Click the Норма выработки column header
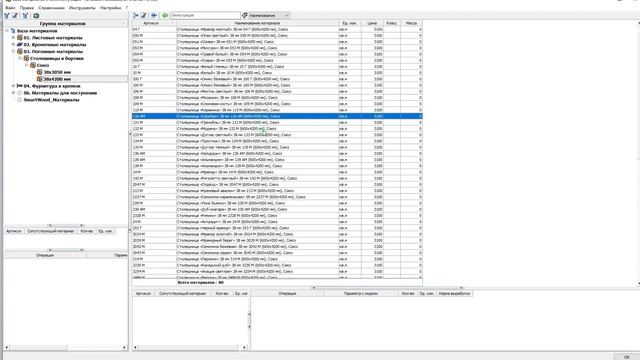 (x=454, y=293)
